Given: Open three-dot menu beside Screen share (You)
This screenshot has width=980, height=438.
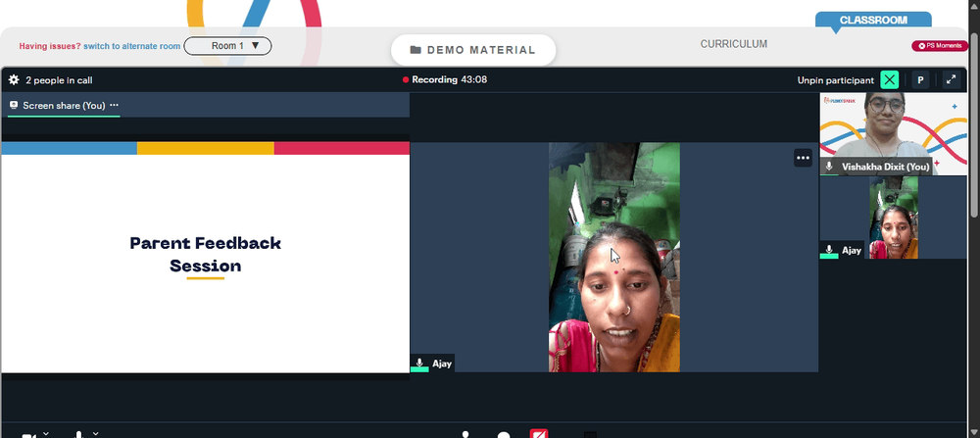Looking at the screenshot, I should coord(114,105).
